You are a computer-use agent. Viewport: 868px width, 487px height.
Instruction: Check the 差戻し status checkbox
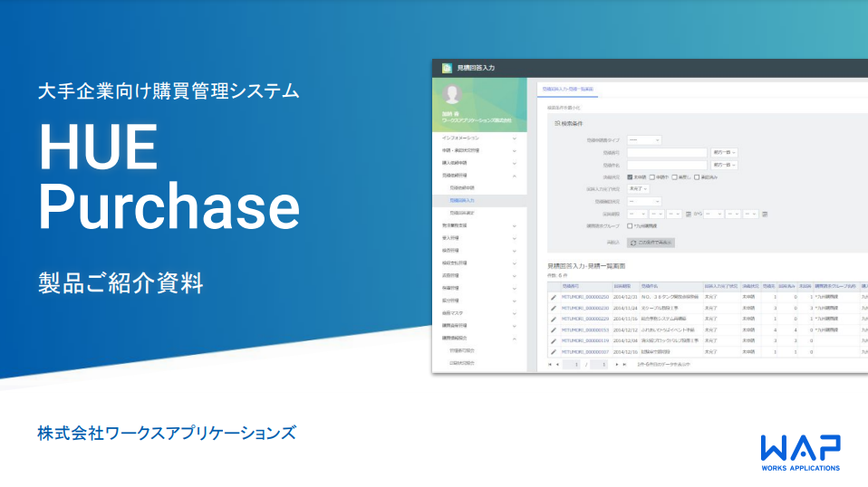(x=674, y=177)
